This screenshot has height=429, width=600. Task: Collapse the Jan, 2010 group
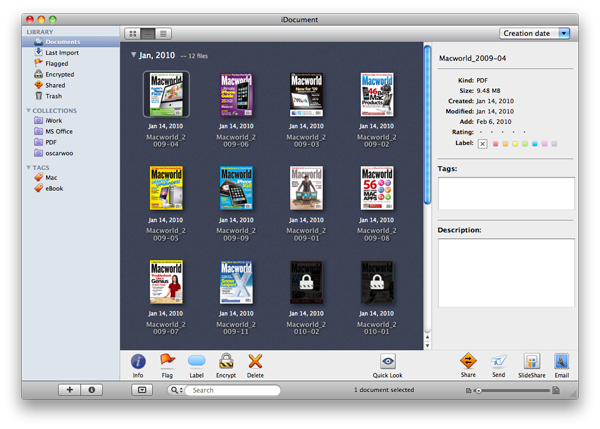pyautogui.click(x=133, y=55)
